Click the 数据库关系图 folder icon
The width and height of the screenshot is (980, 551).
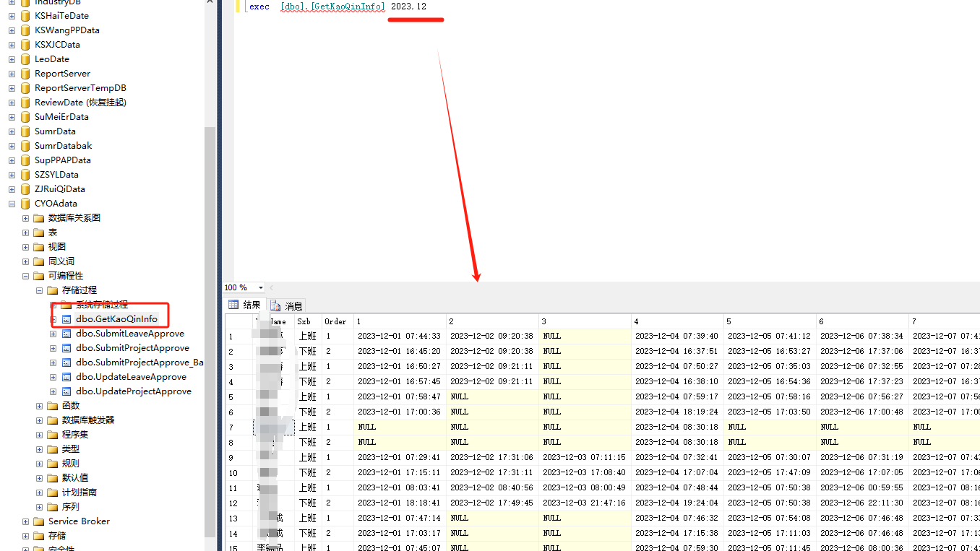tap(39, 218)
